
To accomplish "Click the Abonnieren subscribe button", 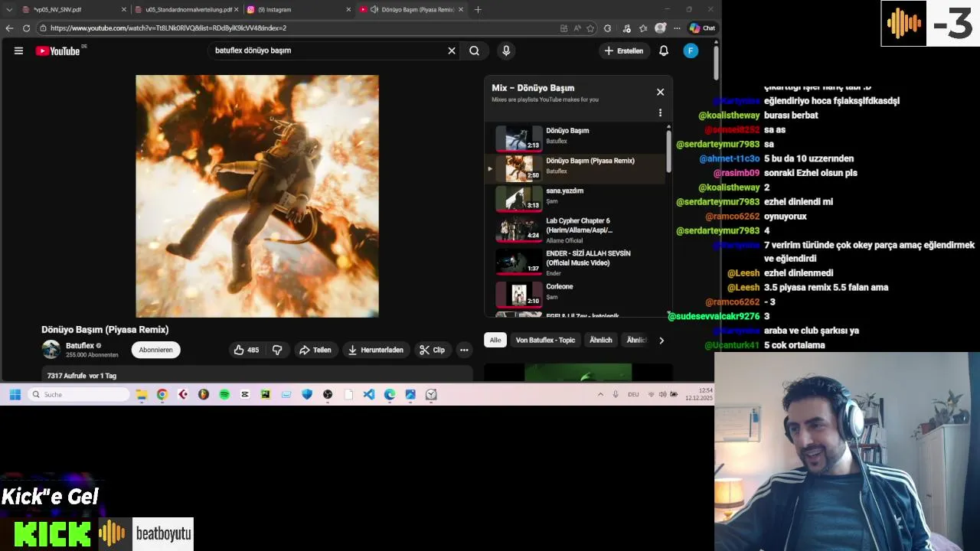I will 155,350.
